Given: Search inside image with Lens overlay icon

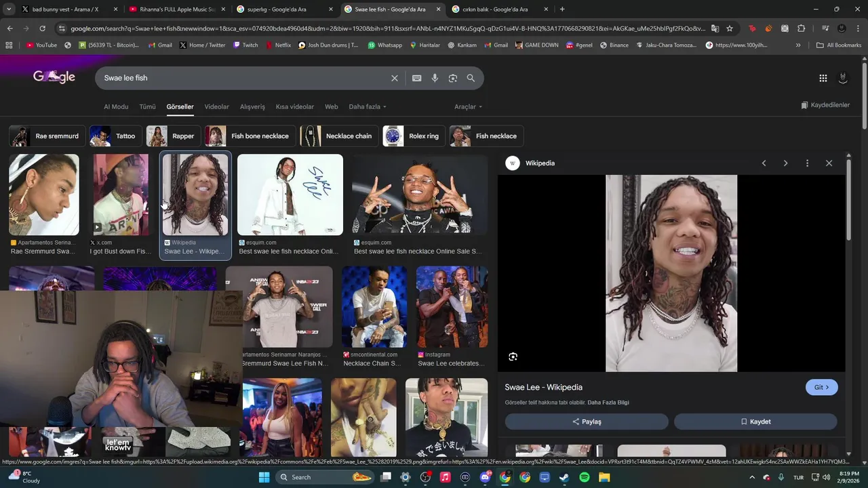Looking at the screenshot, I should [513, 357].
